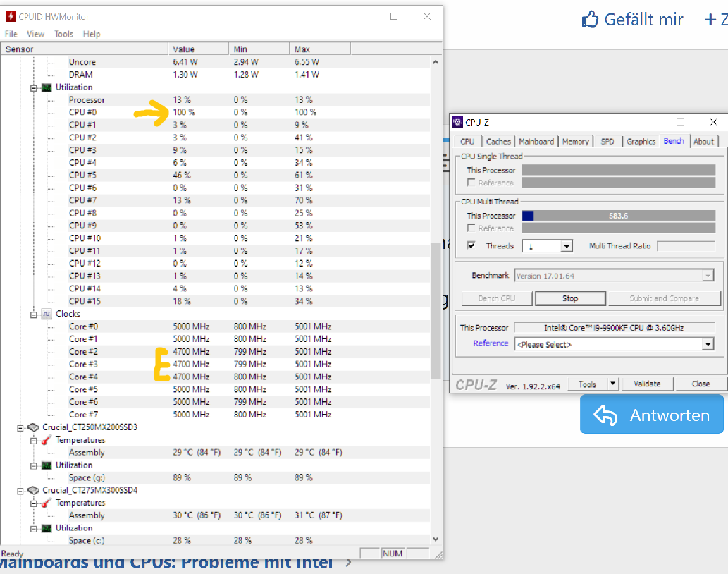Click the Antworten reply button
This screenshot has height=574, width=728.
(652, 414)
